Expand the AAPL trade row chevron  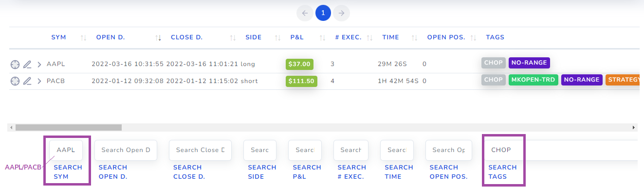tap(39, 64)
